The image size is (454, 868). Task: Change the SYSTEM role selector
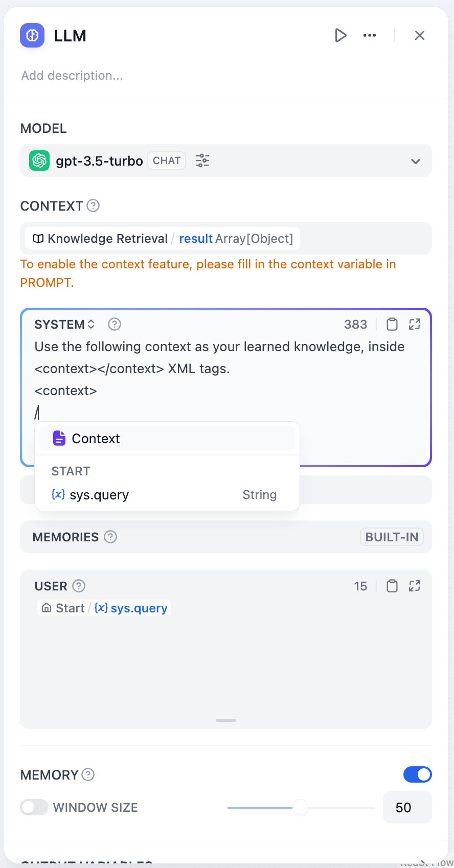[x=64, y=324]
